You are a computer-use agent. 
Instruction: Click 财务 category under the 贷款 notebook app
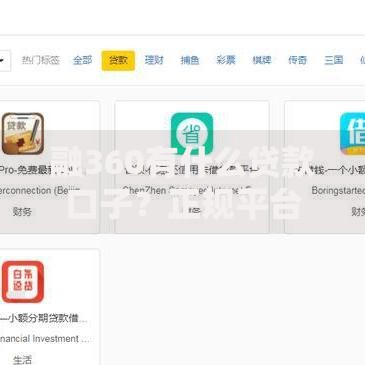tap(22, 212)
